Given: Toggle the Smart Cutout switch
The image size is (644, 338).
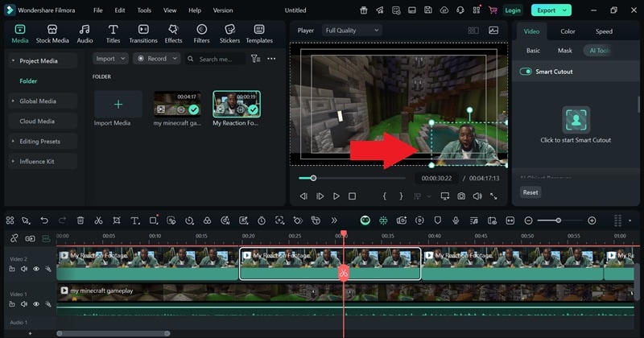Looking at the screenshot, I should 526,72.
